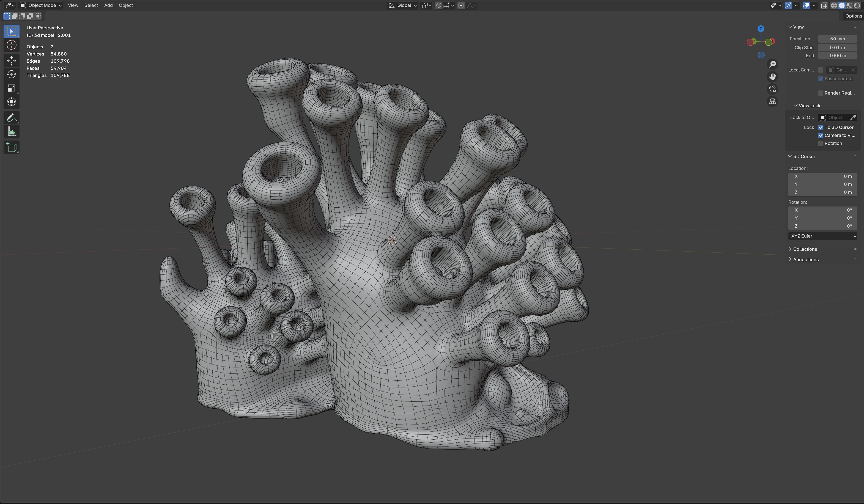The height and width of the screenshot is (504, 864).
Task: Open the Select menu
Action: [x=91, y=5]
